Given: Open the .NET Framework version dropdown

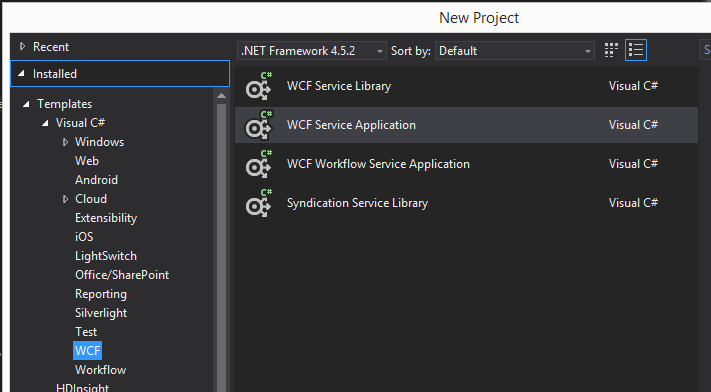Looking at the screenshot, I should pos(312,51).
